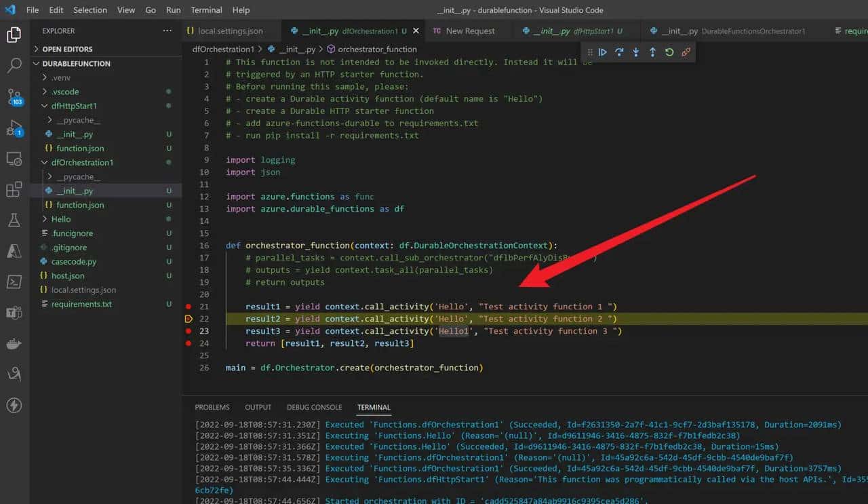
Task: Open Explorer More Actions menu
Action: pos(167,30)
